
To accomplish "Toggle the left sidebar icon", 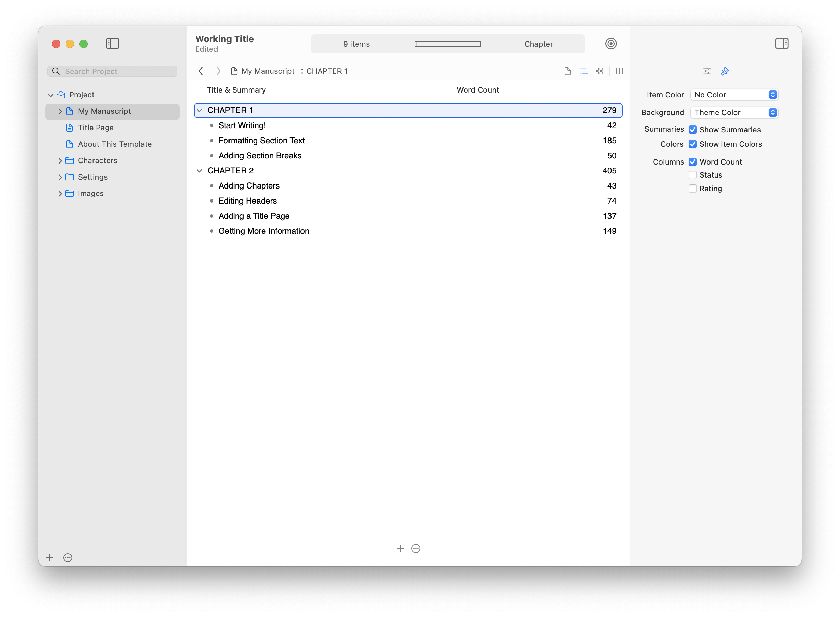I will click(112, 44).
